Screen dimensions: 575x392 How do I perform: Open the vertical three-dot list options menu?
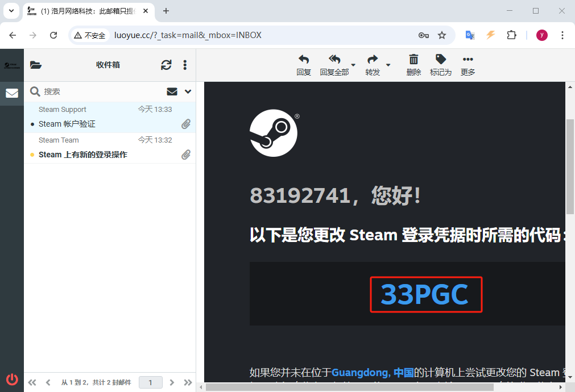[185, 65]
